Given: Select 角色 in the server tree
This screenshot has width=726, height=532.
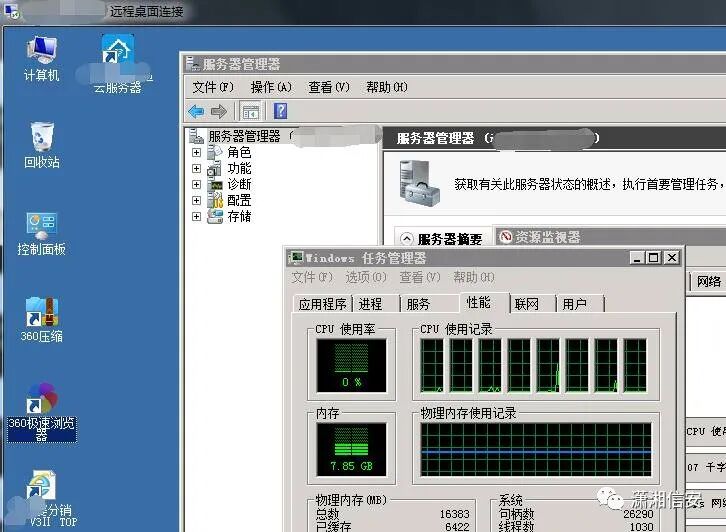Looking at the screenshot, I should pyautogui.click(x=239, y=152).
